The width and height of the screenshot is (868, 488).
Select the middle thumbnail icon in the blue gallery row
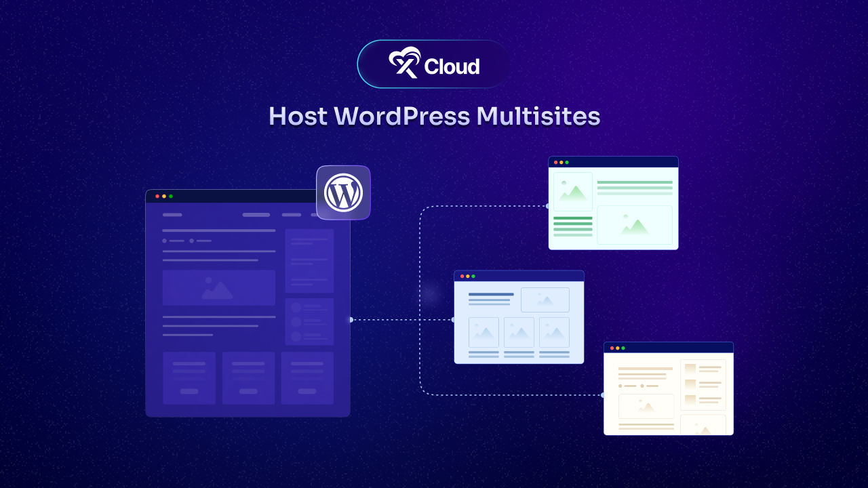coord(519,331)
